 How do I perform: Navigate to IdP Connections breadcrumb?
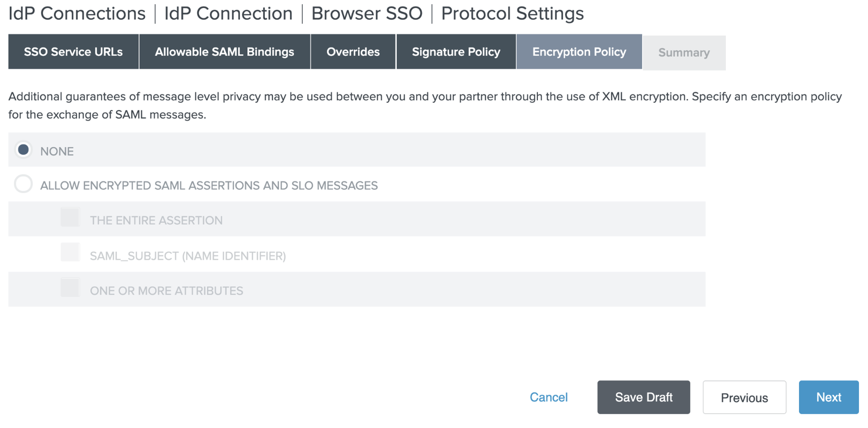[77, 13]
